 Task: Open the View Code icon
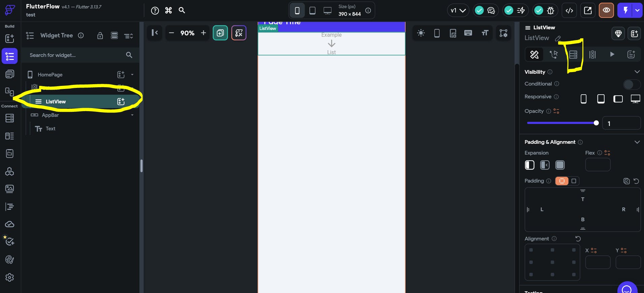pyautogui.click(x=569, y=10)
